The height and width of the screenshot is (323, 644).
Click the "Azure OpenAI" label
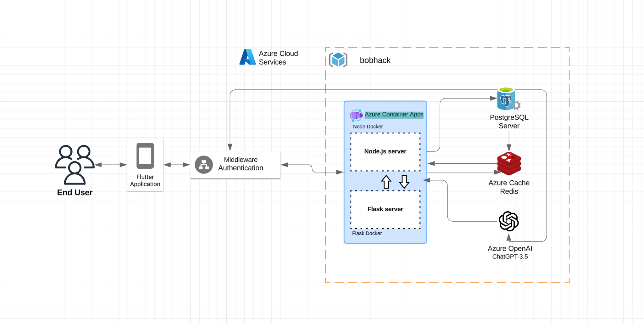tap(510, 248)
